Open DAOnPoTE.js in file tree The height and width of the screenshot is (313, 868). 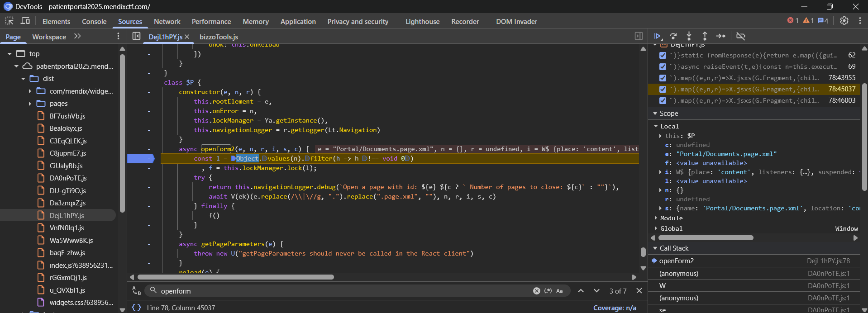[x=68, y=178]
